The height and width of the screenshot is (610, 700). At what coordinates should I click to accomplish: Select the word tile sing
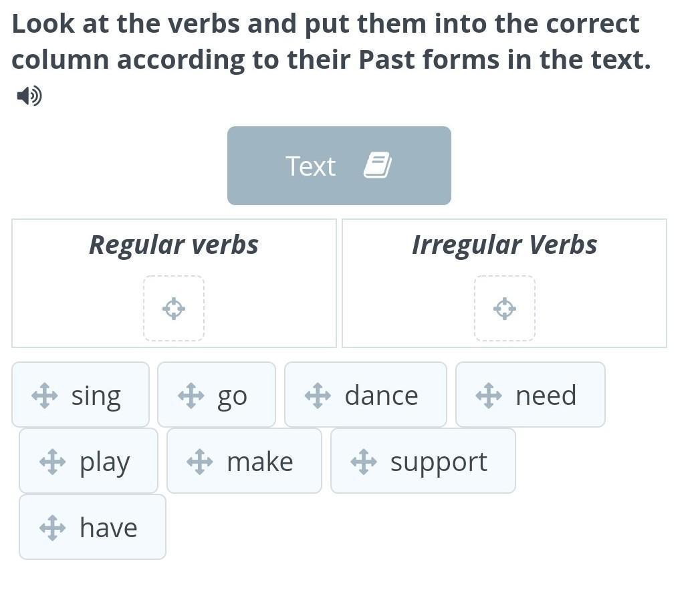[80, 394]
